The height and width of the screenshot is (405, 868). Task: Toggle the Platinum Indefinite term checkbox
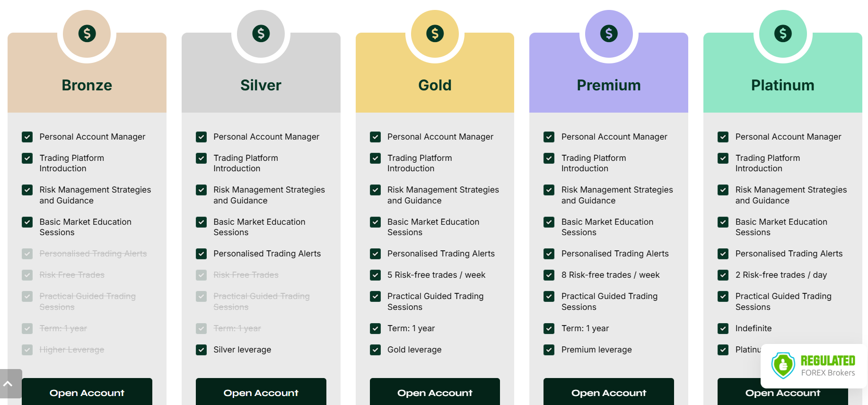723,328
